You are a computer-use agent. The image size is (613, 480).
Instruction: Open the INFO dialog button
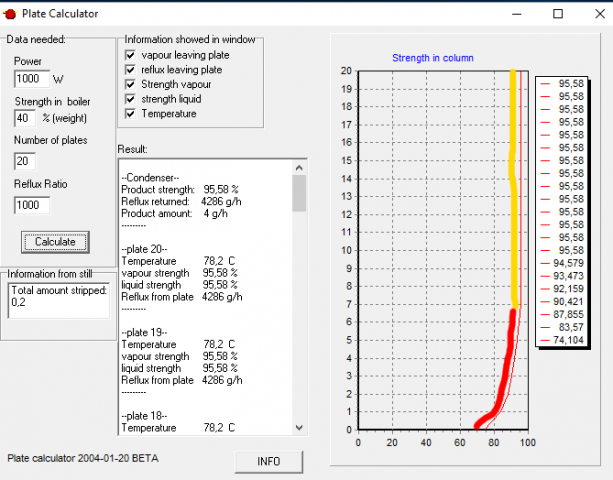tap(268, 461)
